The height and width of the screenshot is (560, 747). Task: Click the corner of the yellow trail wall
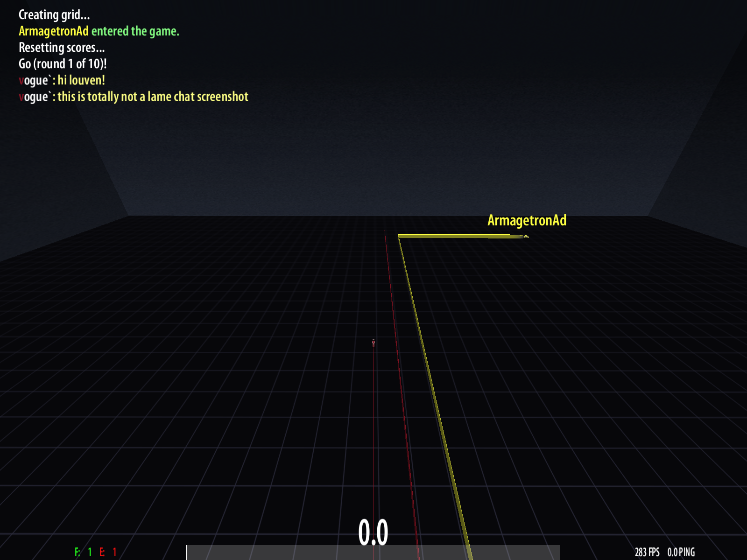point(399,237)
